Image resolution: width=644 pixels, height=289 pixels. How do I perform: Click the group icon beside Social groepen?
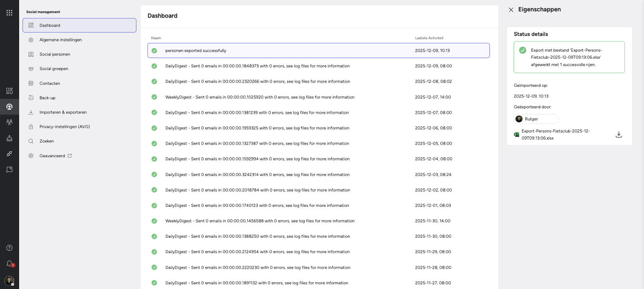[31, 69]
